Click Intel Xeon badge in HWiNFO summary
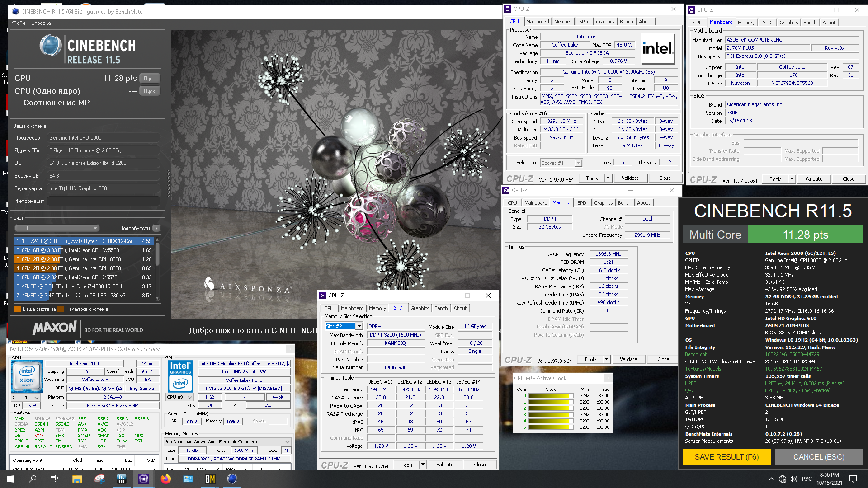Image resolution: width=868 pixels, height=488 pixels. pyautogui.click(x=27, y=375)
